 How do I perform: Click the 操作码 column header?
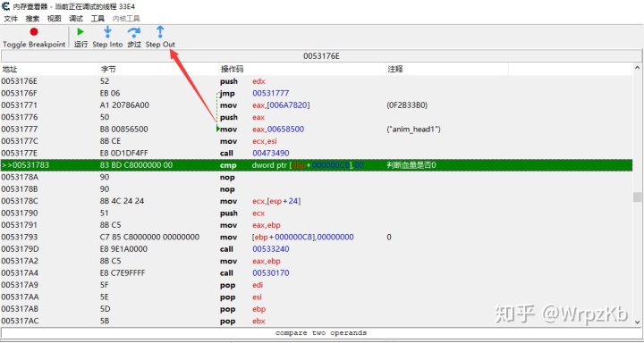point(302,69)
